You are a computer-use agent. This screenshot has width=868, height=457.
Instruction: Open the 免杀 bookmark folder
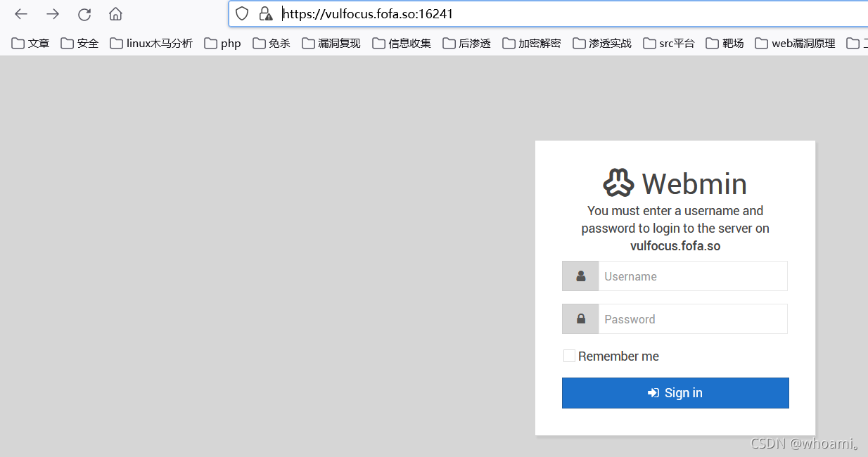click(272, 44)
